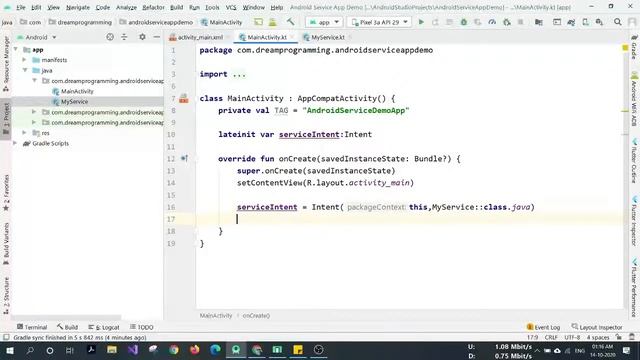Click the Run with Coverage icon
Image resolution: width=640 pixels, height=360 pixels.
click(478, 22)
